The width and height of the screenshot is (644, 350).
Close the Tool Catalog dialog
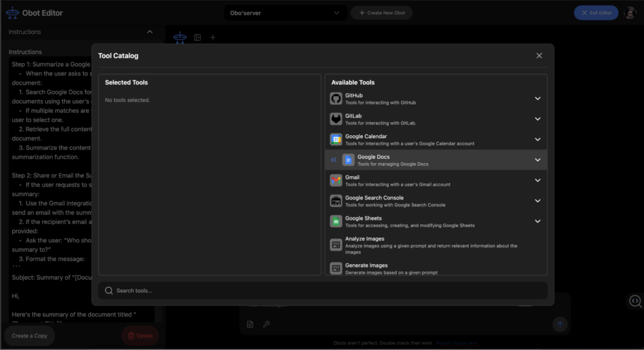pyautogui.click(x=539, y=55)
